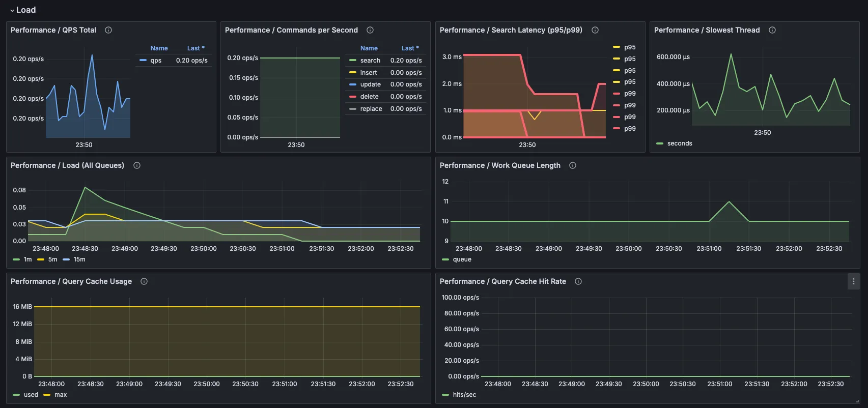This screenshot has width=868, height=408.
Task: Open Performance / Work Queue Length title
Action: (500, 165)
